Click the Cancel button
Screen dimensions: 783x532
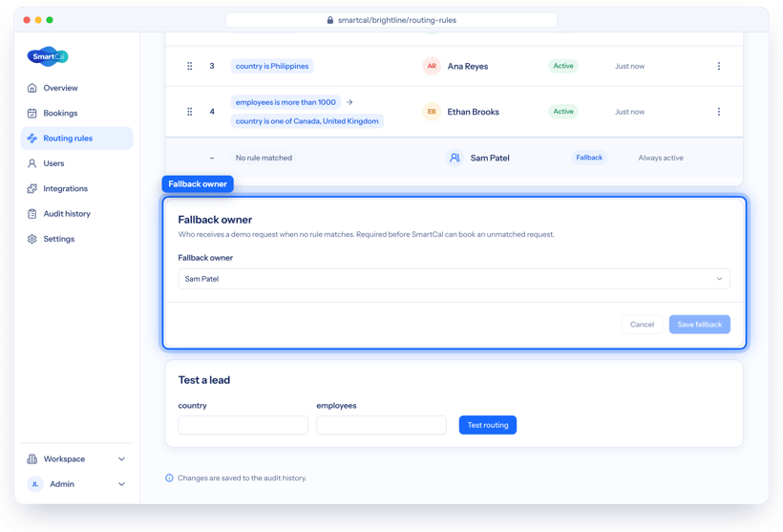(x=642, y=324)
